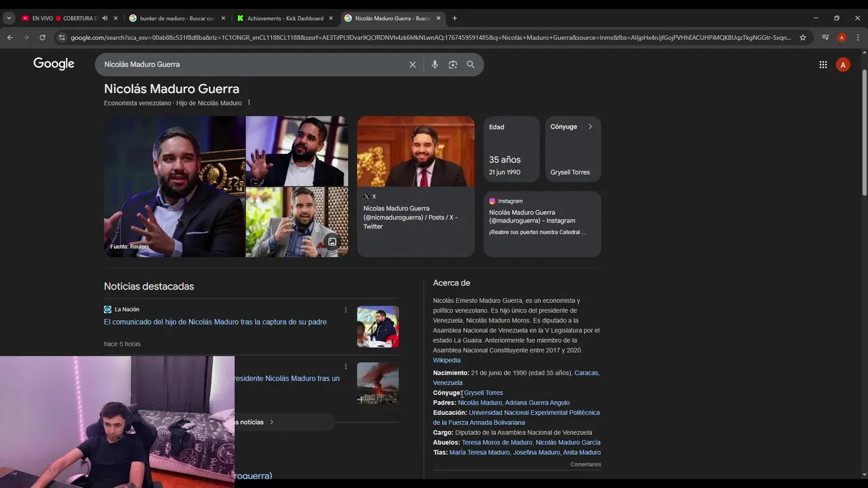Close the Achievements Kick Dashboard tab
This screenshot has width=868, height=488.
[331, 18]
